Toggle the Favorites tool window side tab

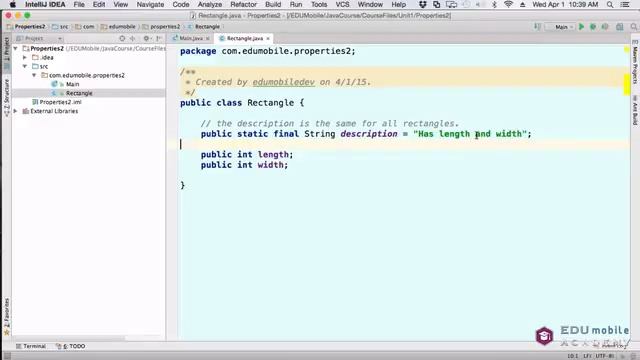7,317
